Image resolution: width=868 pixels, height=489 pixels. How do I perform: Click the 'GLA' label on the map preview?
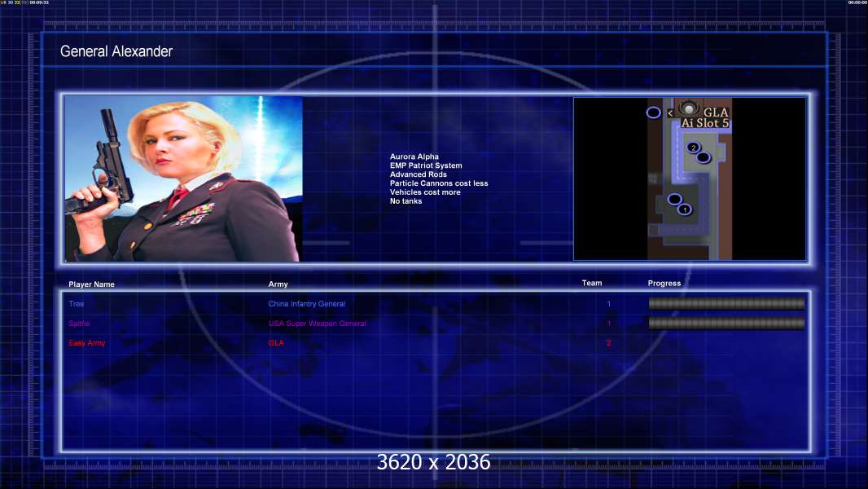[x=716, y=112]
